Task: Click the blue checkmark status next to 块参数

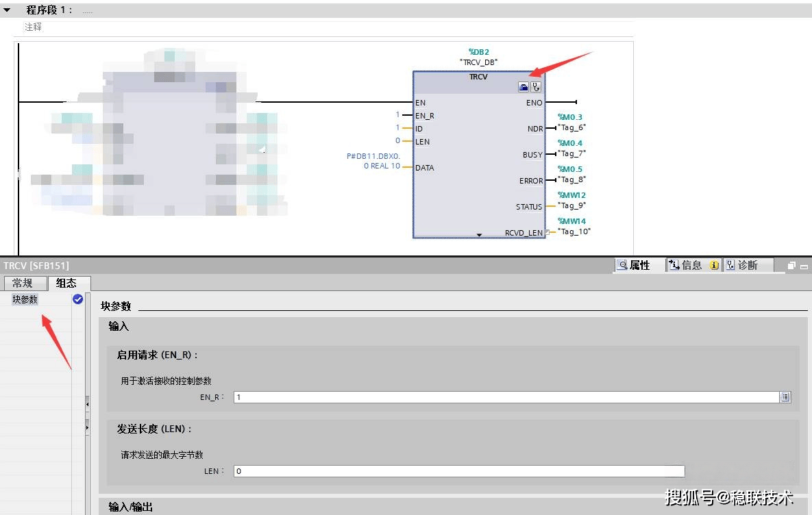Action: click(77, 299)
